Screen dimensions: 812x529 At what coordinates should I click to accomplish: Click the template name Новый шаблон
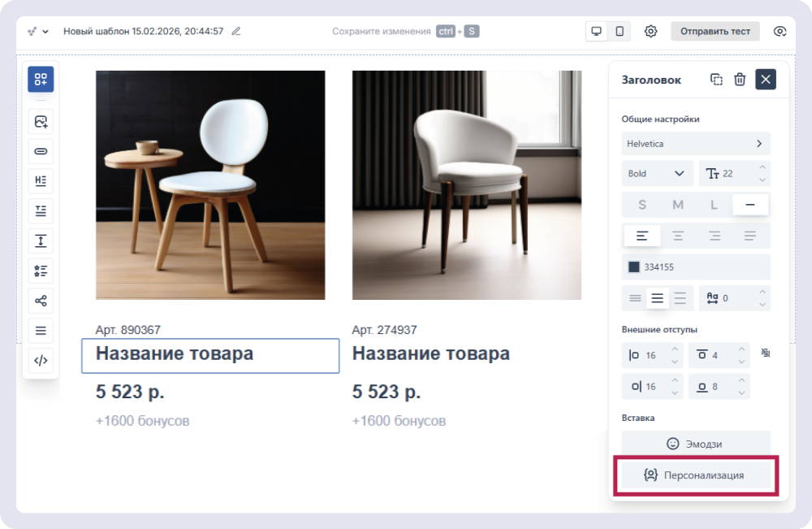[x=144, y=31]
